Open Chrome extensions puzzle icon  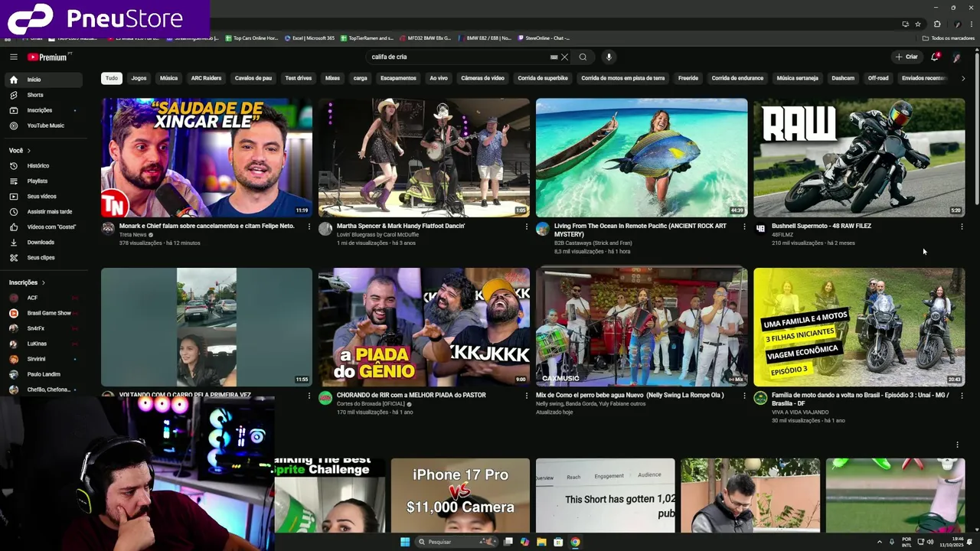(x=936, y=24)
